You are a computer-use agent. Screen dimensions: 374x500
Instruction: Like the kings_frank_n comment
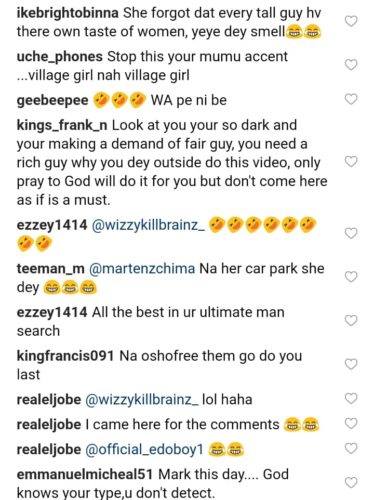point(351,162)
